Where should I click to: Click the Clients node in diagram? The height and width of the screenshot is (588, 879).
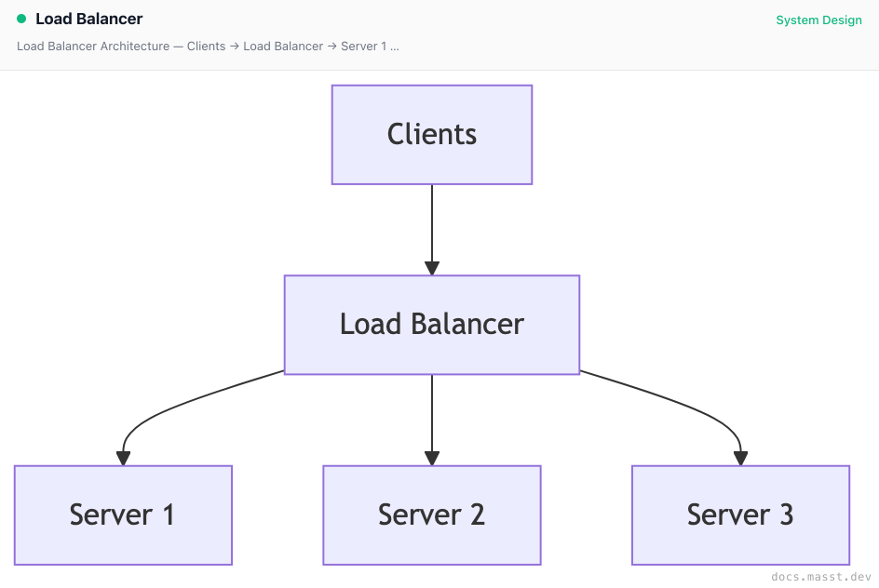pyautogui.click(x=432, y=134)
